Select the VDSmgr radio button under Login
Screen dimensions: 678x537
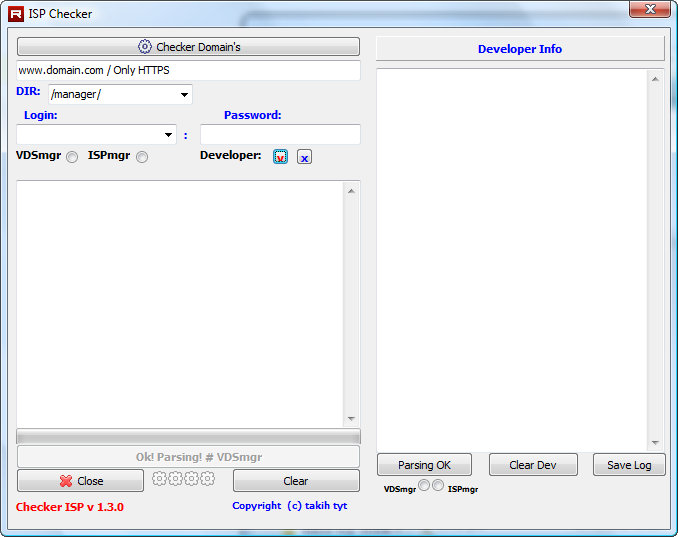72,157
